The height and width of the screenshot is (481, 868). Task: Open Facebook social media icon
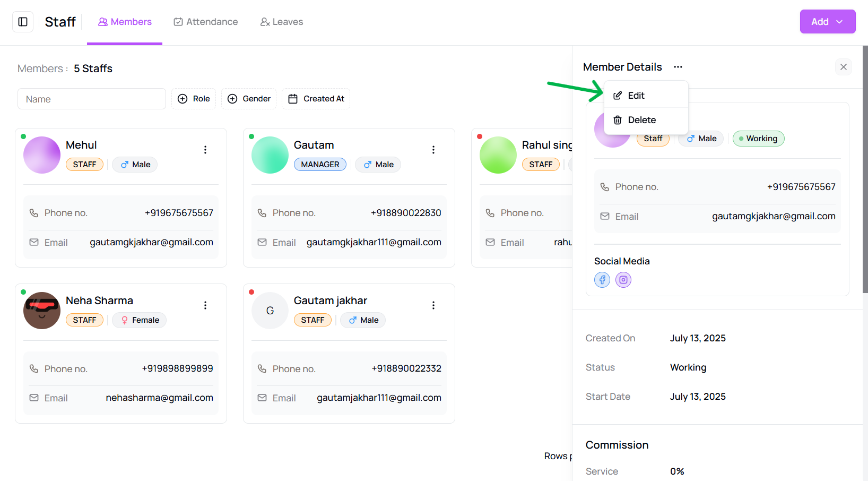point(602,280)
